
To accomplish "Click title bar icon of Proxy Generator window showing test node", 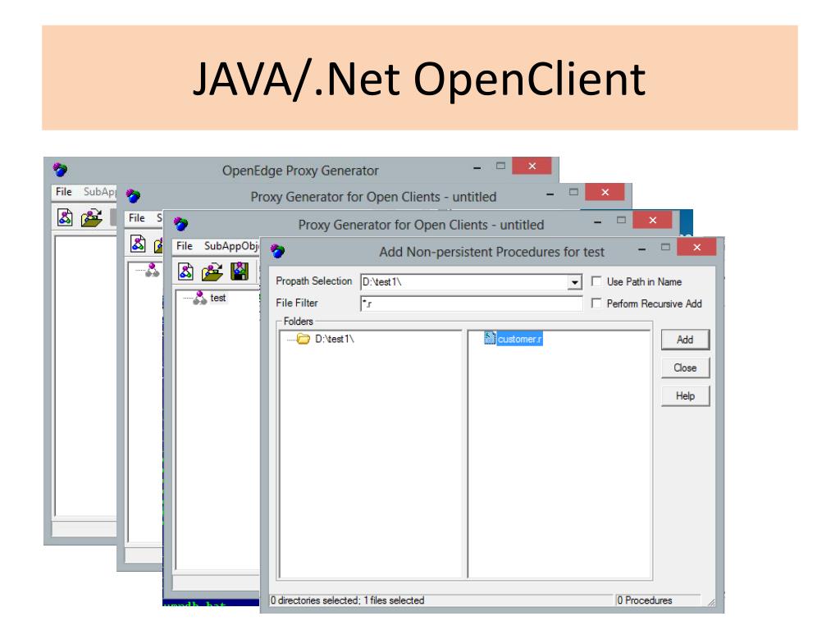I will (180, 224).
